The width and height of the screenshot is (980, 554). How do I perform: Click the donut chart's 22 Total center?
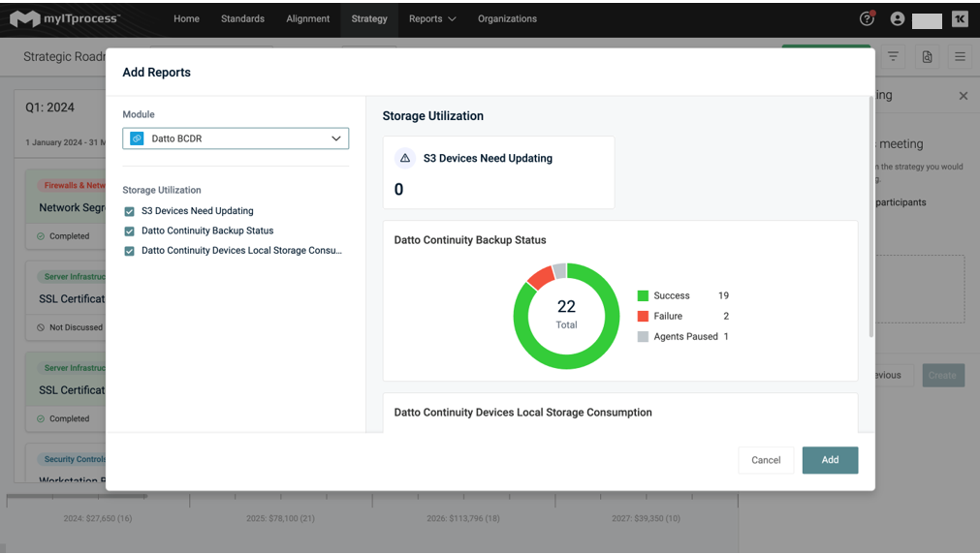tap(566, 314)
